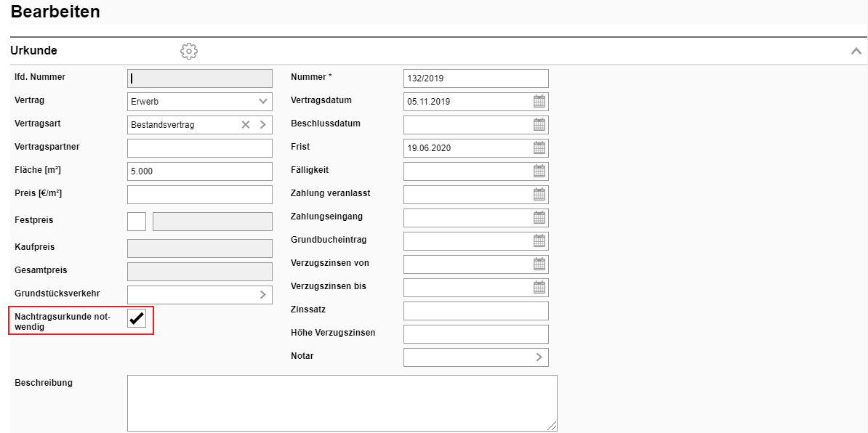This screenshot has height=433, width=868.
Task: Open calendar picker for Frist
Action: (539, 148)
